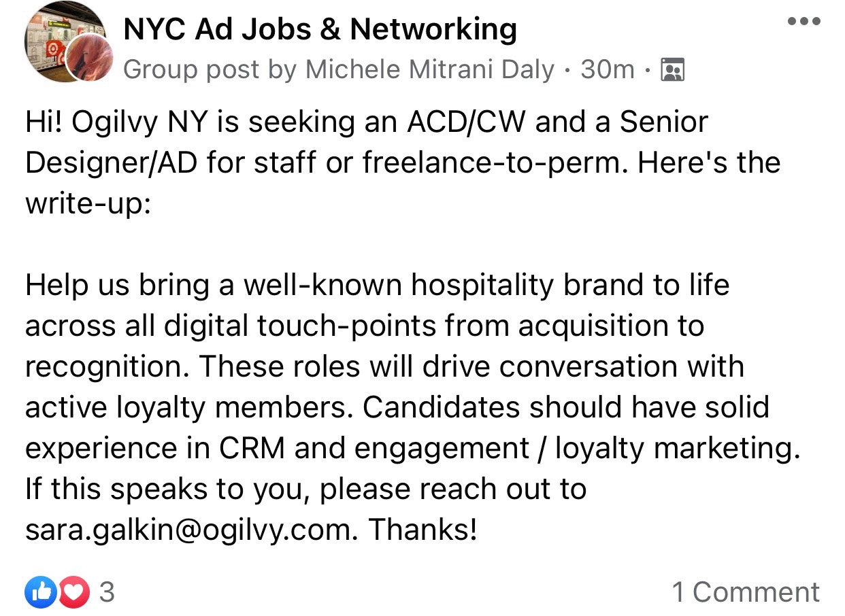Tap the red heart reaction icon

[x=73, y=593]
